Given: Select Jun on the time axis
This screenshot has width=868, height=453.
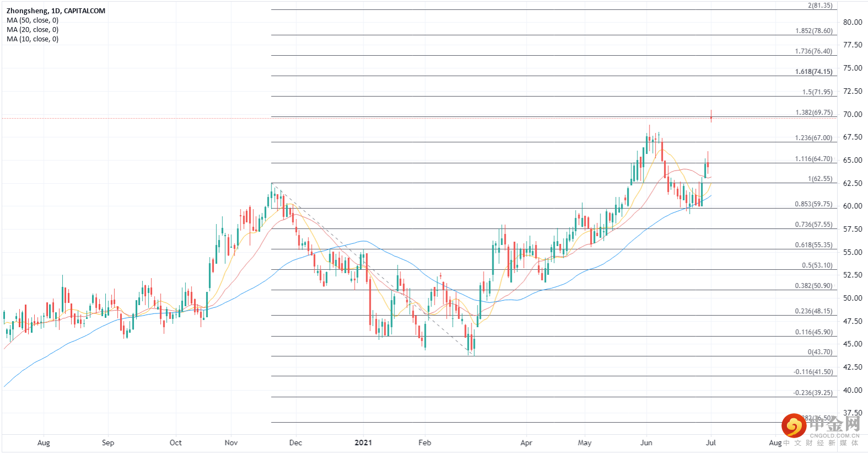Looking at the screenshot, I should coord(646,443).
